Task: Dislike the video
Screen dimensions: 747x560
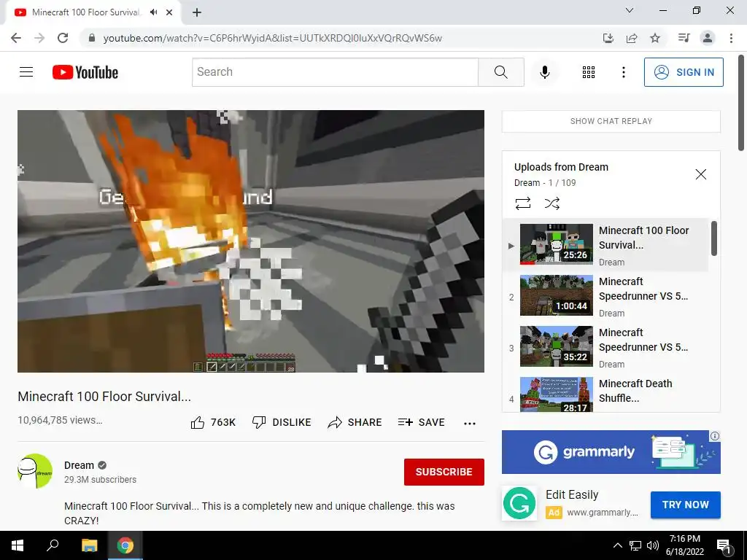Action: 282,422
